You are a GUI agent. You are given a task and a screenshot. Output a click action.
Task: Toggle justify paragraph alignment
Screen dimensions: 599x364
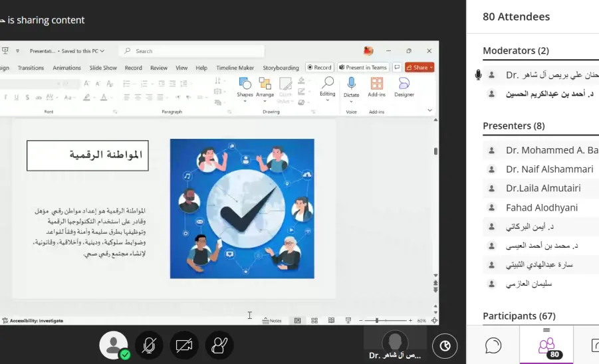pyautogui.click(x=160, y=98)
